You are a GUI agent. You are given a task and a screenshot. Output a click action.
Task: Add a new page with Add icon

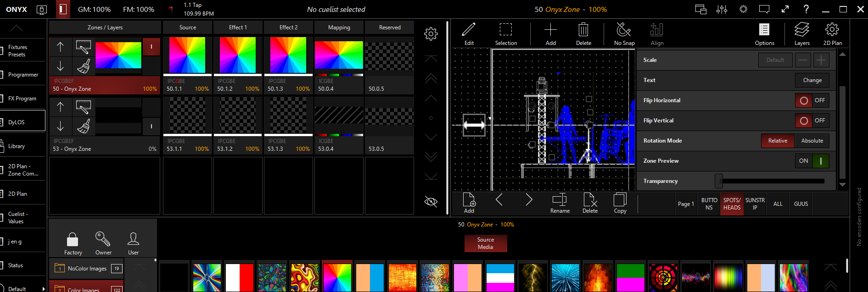469,203
